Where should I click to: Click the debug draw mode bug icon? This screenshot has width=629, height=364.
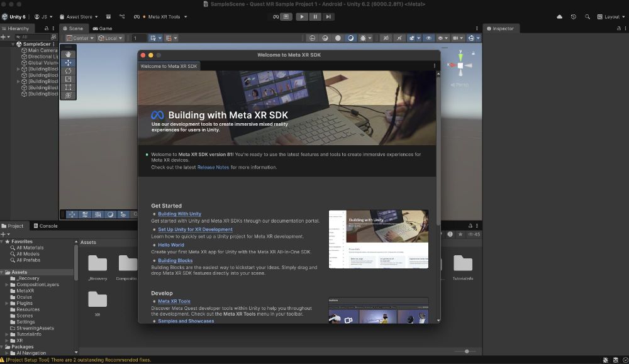coord(363,38)
